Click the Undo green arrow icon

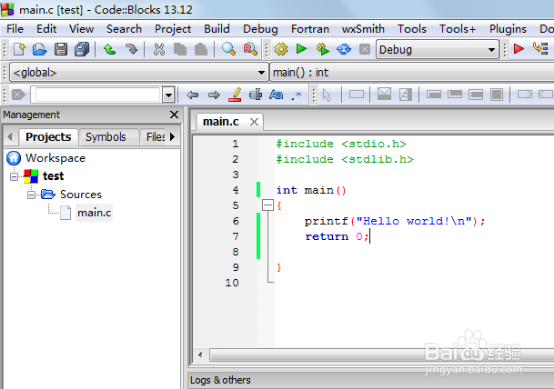tap(110, 49)
